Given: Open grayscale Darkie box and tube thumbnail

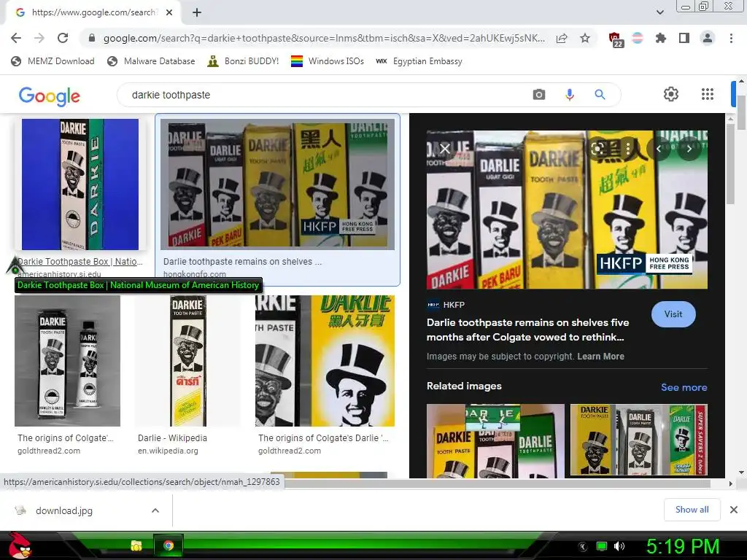Looking at the screenshot, I should 67,360.
